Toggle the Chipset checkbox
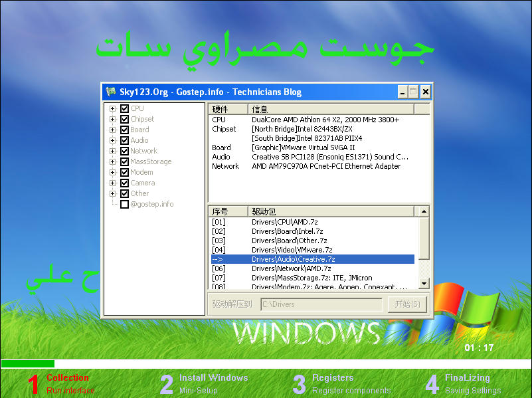The height and width of the screenshot is (398, 532). click(124, 119)
